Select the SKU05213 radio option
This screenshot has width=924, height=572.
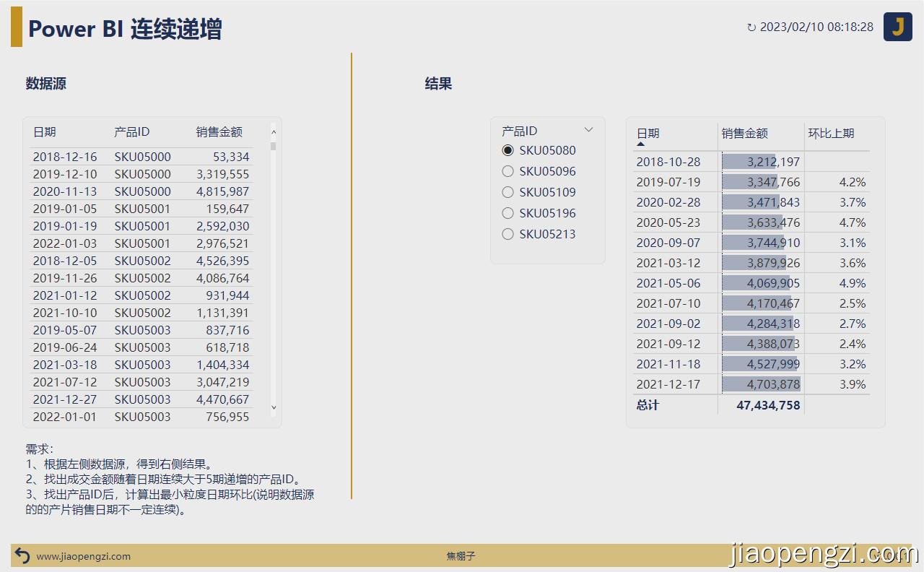(x=507, y=234)
